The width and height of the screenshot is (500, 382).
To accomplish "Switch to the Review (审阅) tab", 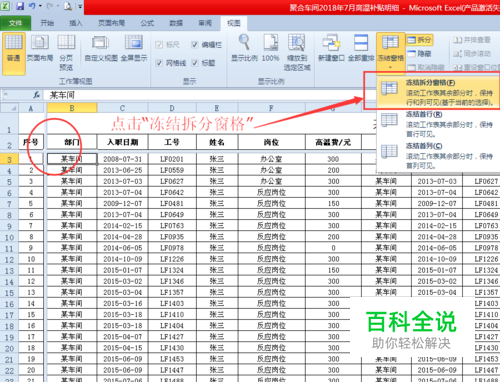I will coord(205,23).
